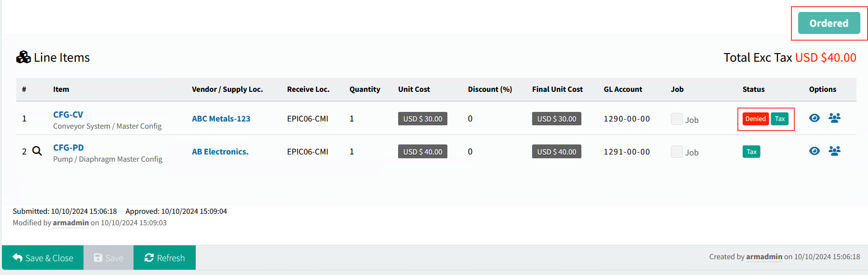Open vendor ABC Metals-123 link
The width and height of the screenshot is (868, 275).
[221, 119]
